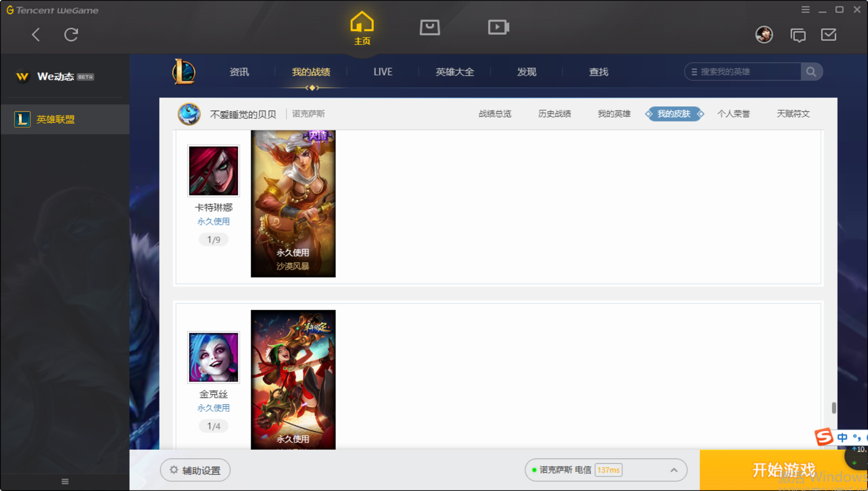Open the store bag icon

[x=430, y=27]
